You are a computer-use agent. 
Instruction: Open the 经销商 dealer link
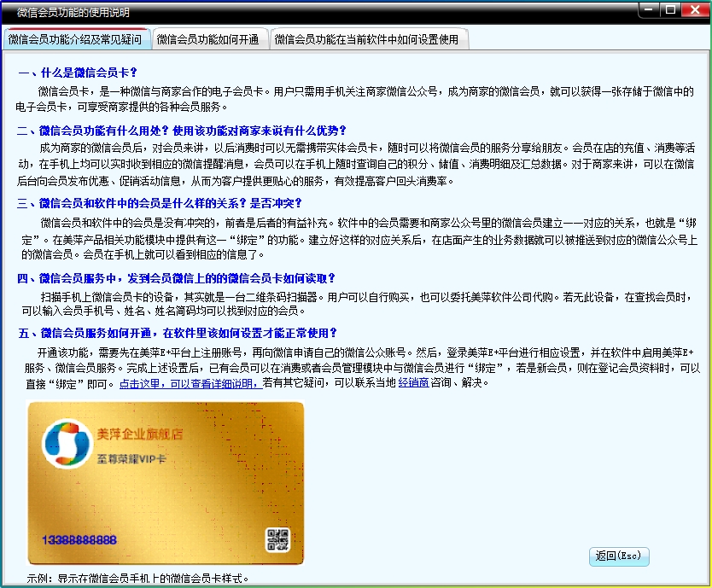coord(413,384)
